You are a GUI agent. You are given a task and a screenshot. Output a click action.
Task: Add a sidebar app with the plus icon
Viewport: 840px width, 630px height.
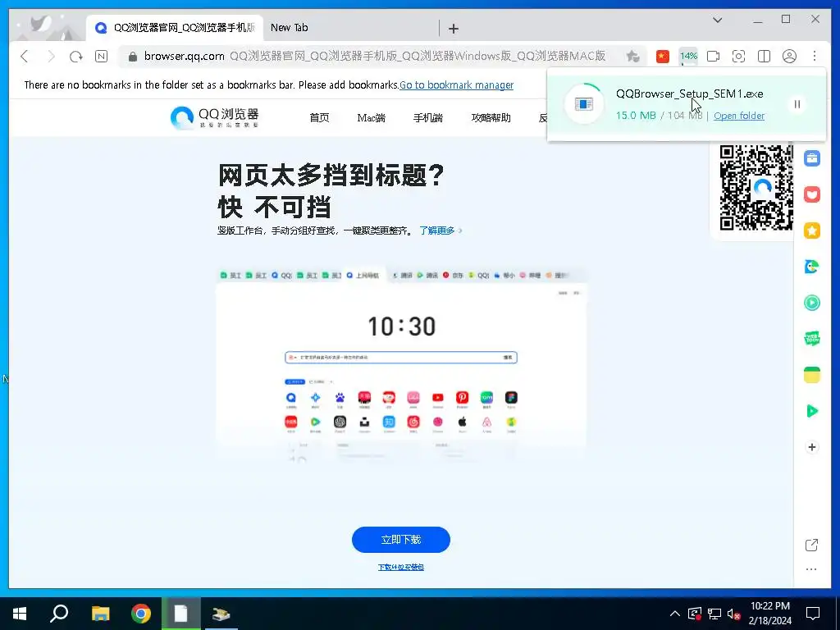811,447
